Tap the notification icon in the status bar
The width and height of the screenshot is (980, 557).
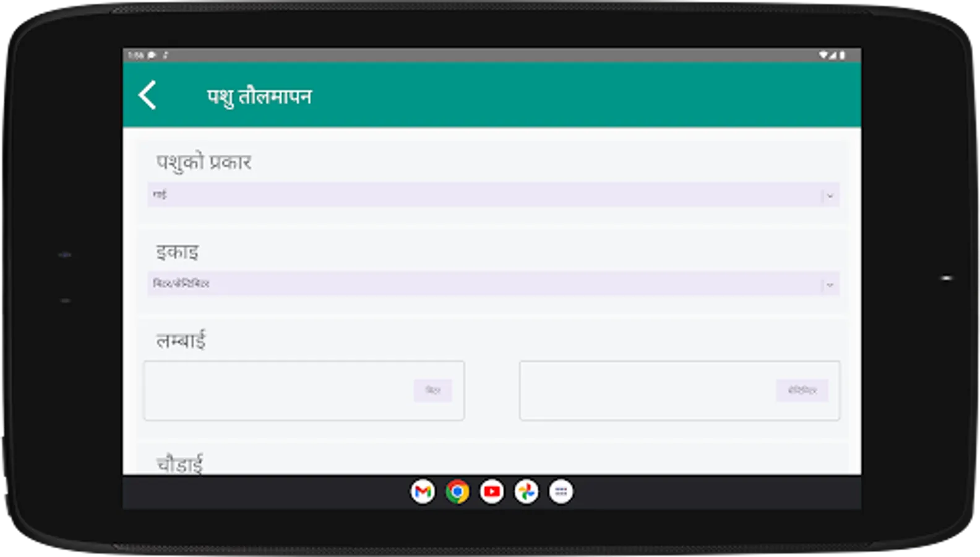[152, 55]
